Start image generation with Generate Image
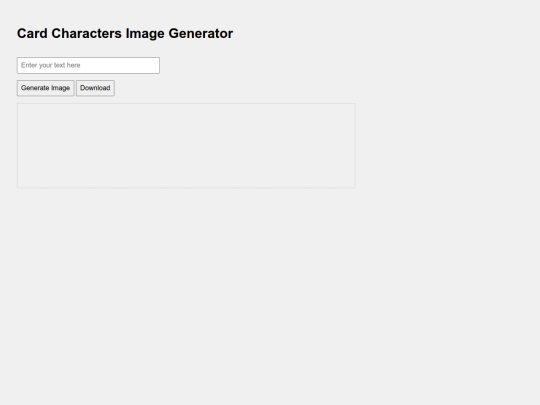This screenshot has width=540, height=405. pyautogui.click(x=45, y=88)
